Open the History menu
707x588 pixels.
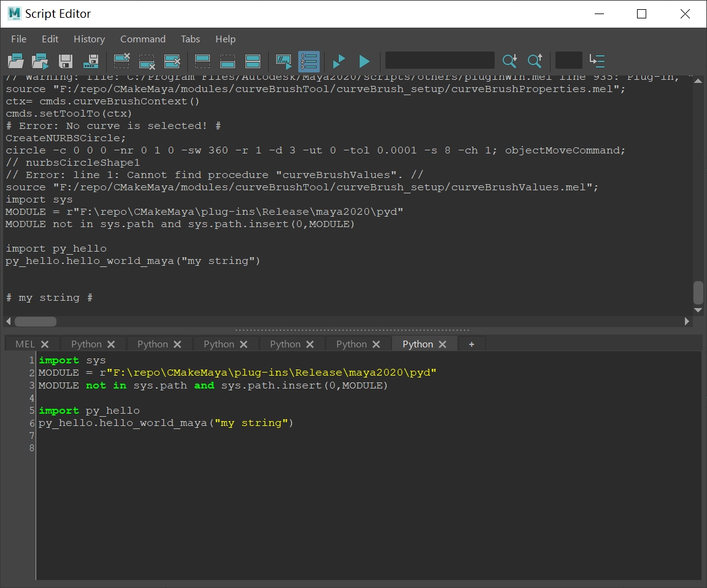coord(89,39)
